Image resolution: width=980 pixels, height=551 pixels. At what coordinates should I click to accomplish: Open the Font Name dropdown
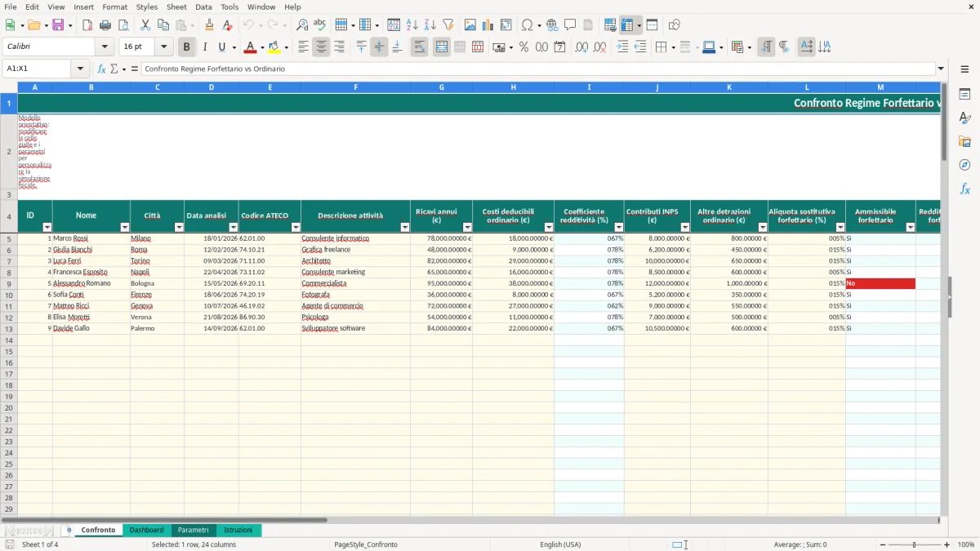(x=105, y=47)
